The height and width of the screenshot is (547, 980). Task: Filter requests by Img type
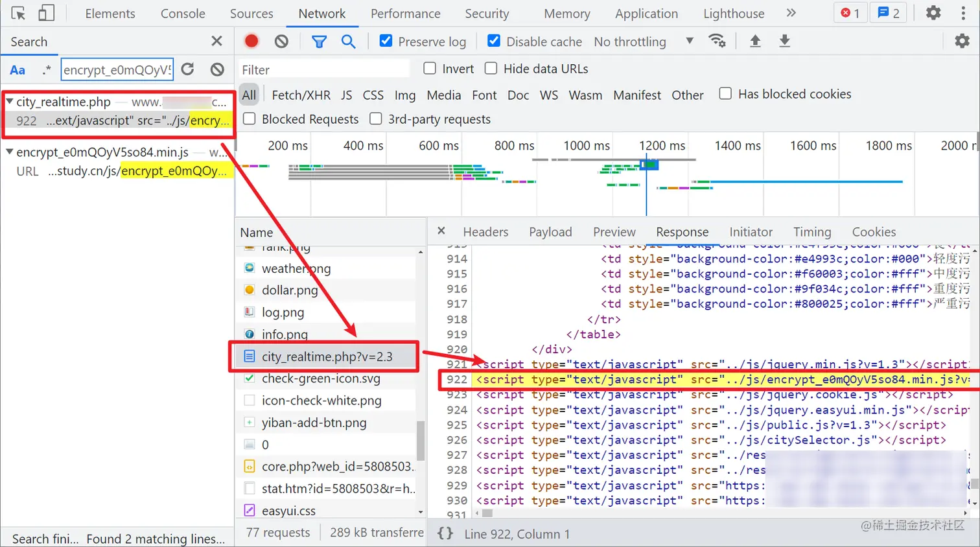coord(405,95)
